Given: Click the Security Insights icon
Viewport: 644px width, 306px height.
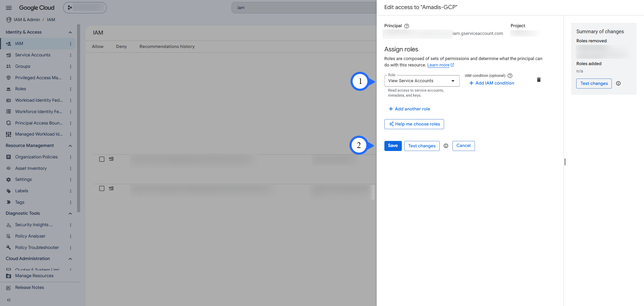Looking at the screenshot, I should 9,225.
